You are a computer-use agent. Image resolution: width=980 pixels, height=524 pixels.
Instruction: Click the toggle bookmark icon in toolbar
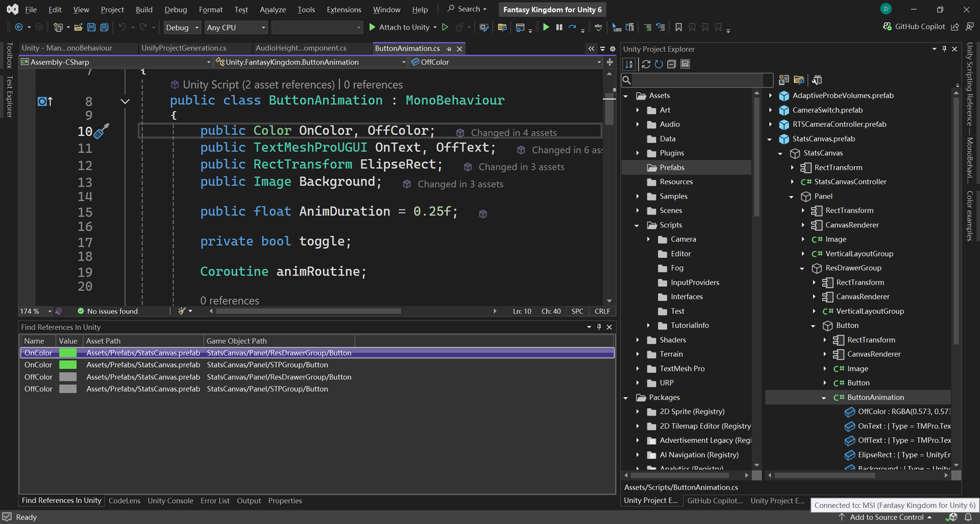[x=679, y=27]
